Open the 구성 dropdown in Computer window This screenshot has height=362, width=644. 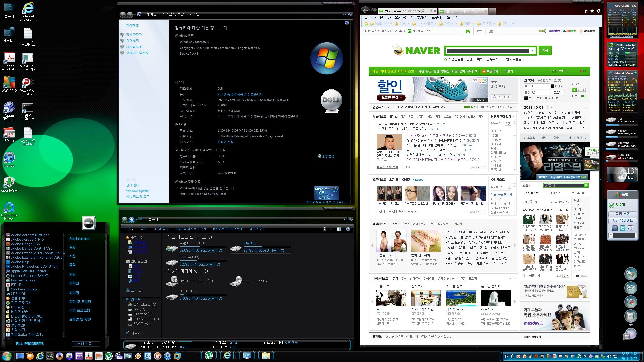(129, 229)
